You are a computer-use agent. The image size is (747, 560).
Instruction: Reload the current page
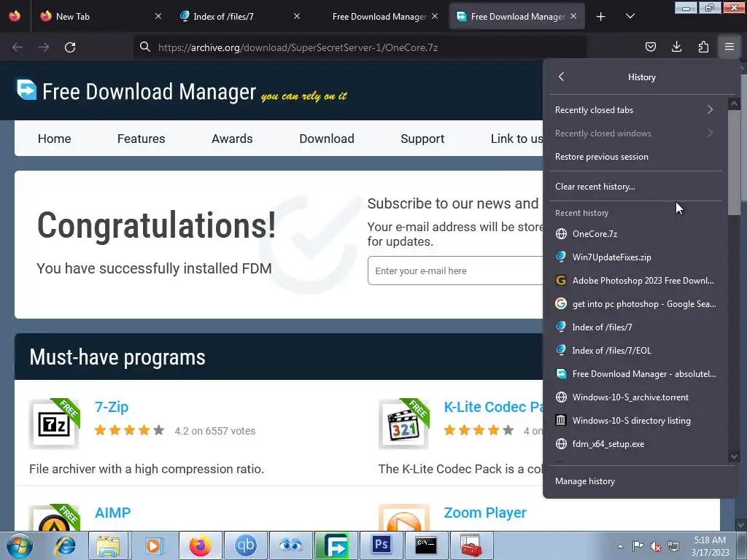click(x=70, y=47)
